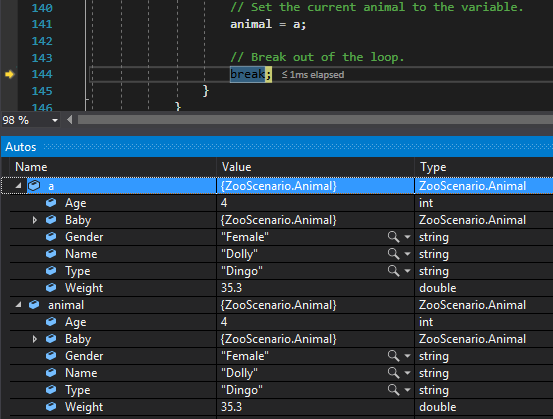The image size is (553, 419).
Task: Click {ZooScenario.Animal} value of 'animal' row
Action: pos(278,305)
